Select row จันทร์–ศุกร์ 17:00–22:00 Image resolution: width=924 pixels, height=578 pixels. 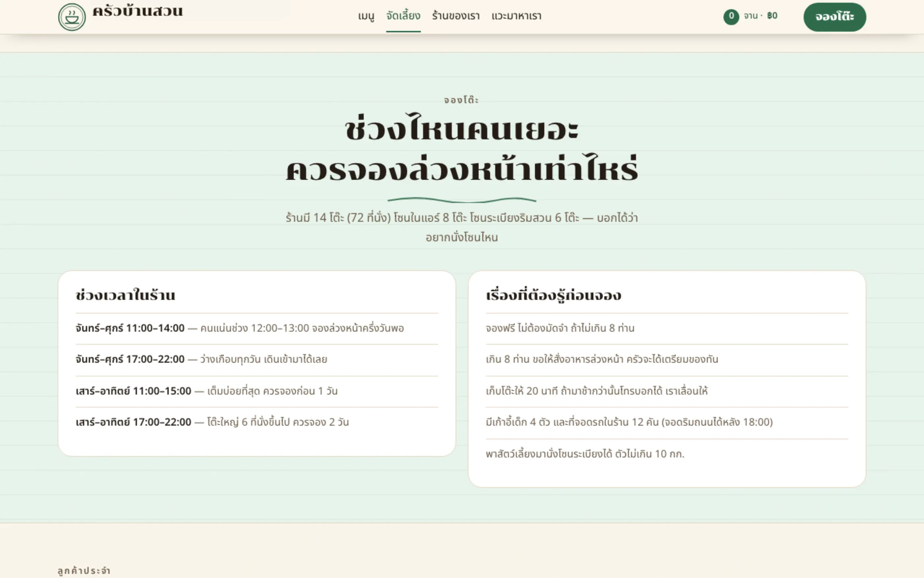(257, 360)
